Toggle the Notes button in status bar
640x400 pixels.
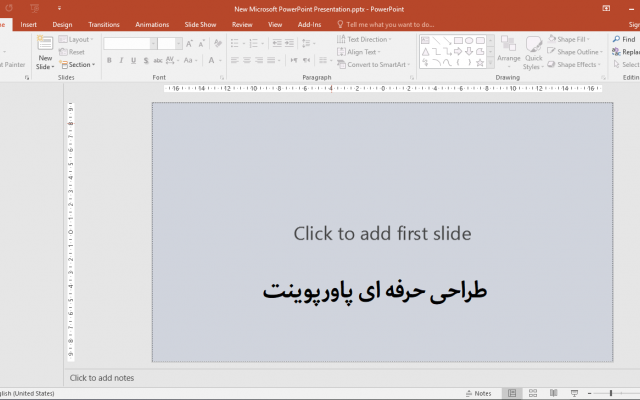(479, 393)
